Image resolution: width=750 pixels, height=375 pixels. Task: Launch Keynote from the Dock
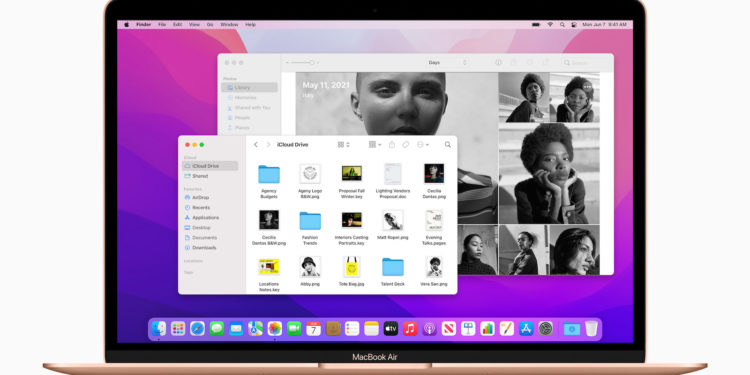point(468,329)
